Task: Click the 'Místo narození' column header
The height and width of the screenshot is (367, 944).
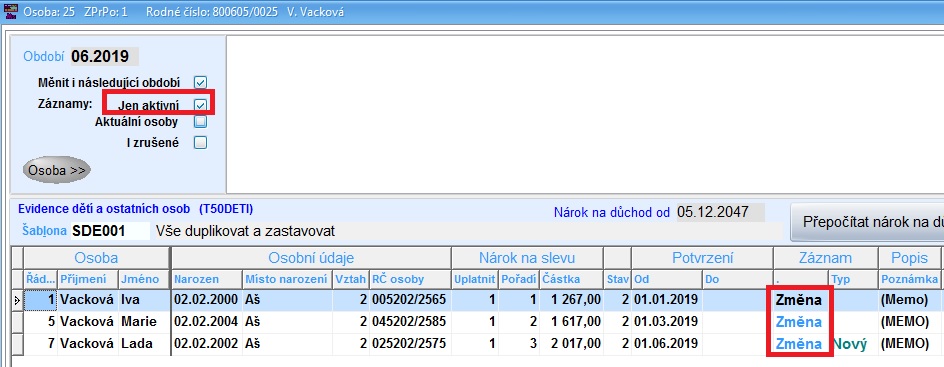Action: (x=287, y=279)
